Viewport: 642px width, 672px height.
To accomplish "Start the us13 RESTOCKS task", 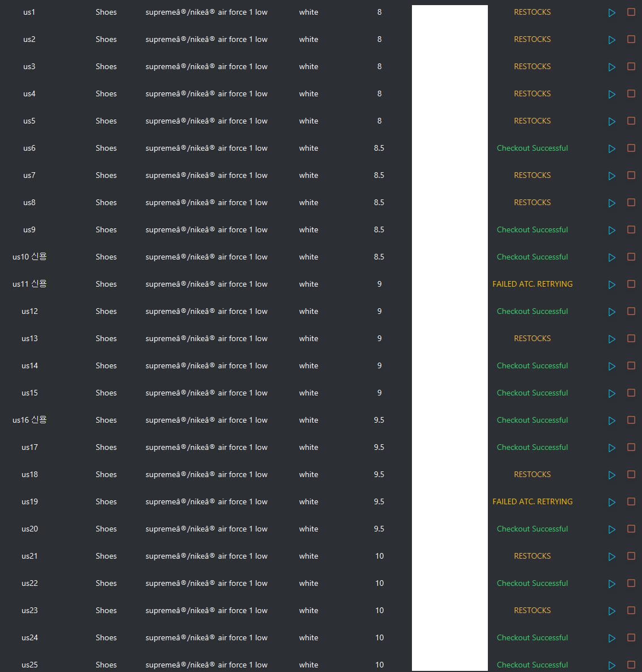I will (x=612, y=339).
